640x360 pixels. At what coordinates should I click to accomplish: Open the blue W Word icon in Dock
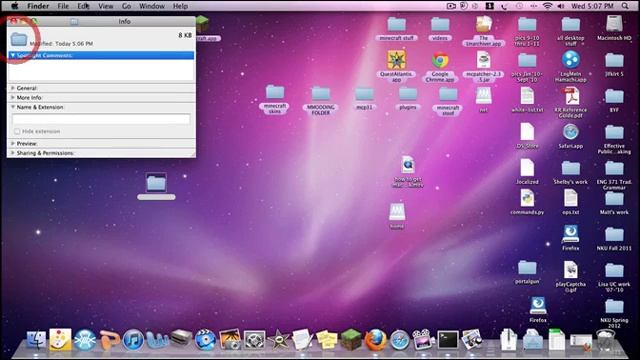(x=157, y=340)
